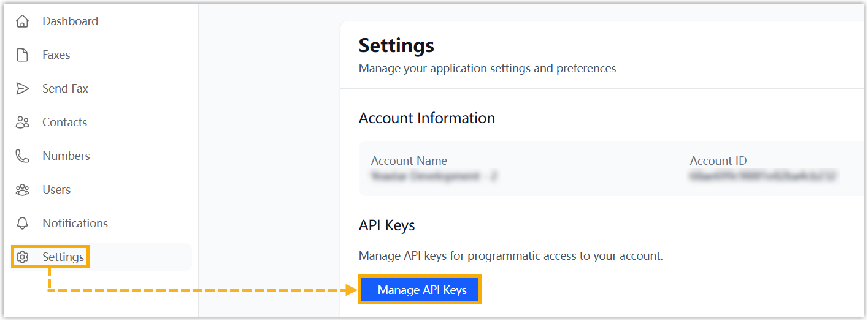Click the Settings gear icon
Screen dimensions: 868x321
tap(23, 257)
